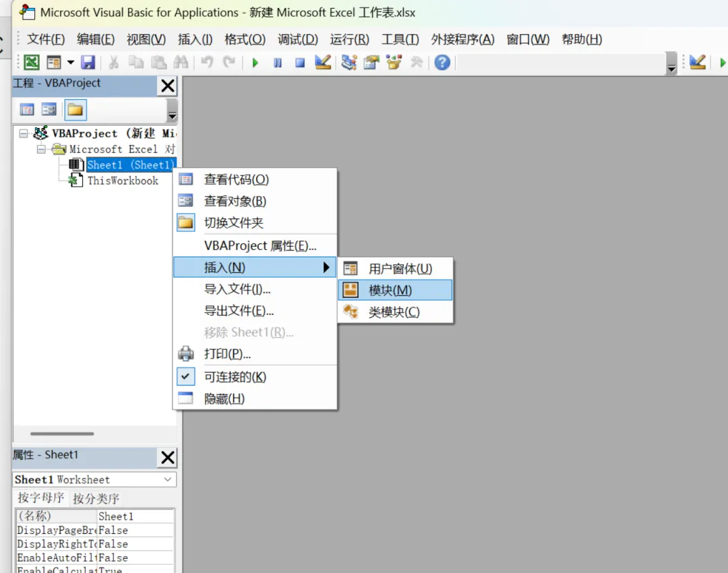Choose 打印(P)... from context menu
The image size is (728, 573).
pyautogui.click(x=254, y=354)
